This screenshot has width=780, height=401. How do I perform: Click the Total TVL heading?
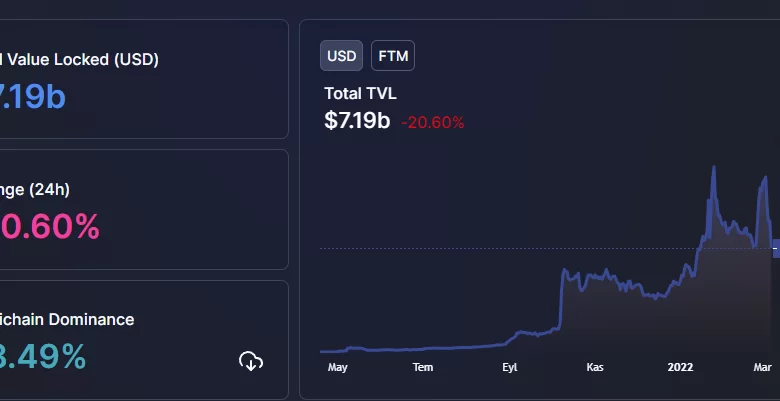360,94
